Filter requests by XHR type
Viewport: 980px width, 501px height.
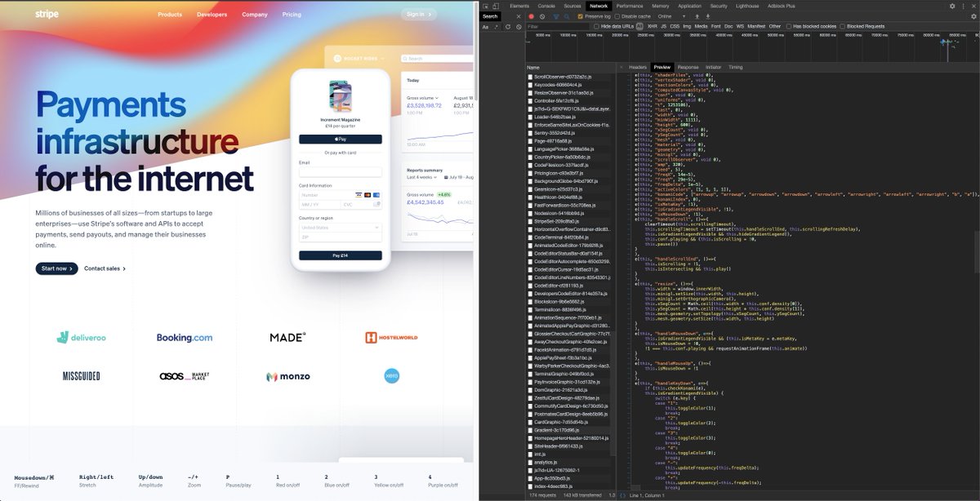click(x=652, y=26)
